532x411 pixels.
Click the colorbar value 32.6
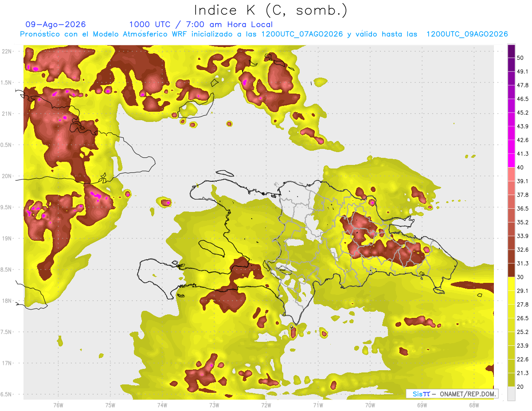click(523, 250)
